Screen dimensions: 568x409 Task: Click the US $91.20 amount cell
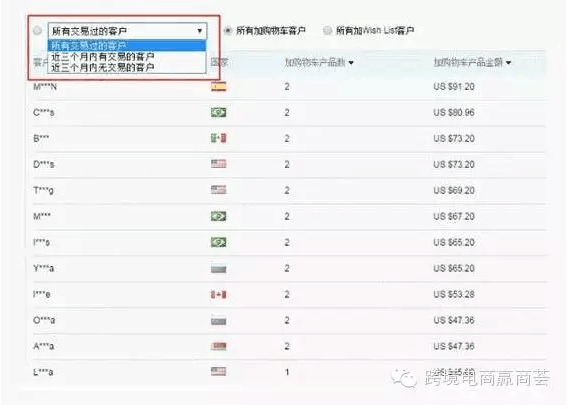tap(454, 87)
